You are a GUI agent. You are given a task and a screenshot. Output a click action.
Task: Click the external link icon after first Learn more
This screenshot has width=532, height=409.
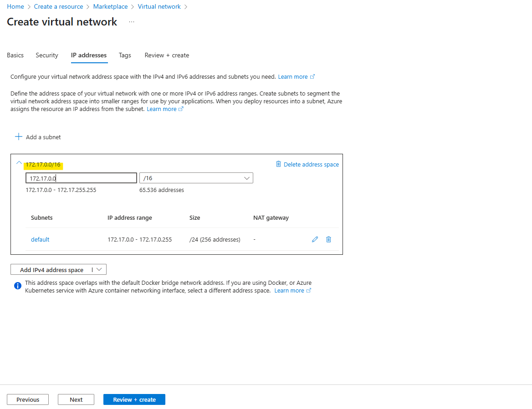[312, 76]
